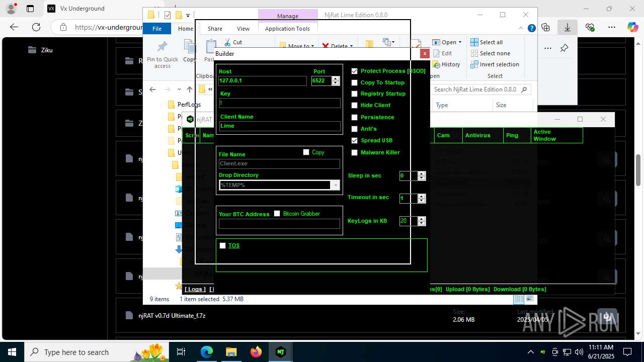Click the Cut scissors icon in ribbon
The image size is (644, 362).
click(x=227, y=42)
